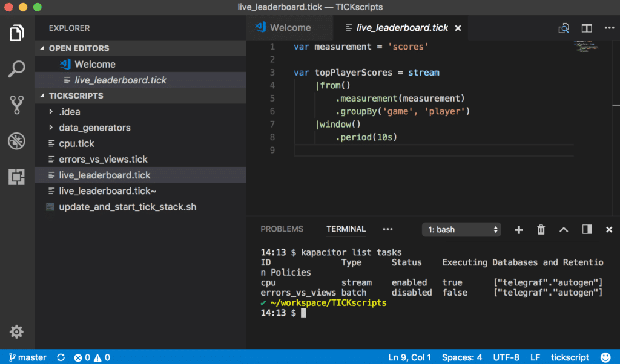Open the Search view in activity bar
Screen dimensions: 620x364
tap(17, 69)
